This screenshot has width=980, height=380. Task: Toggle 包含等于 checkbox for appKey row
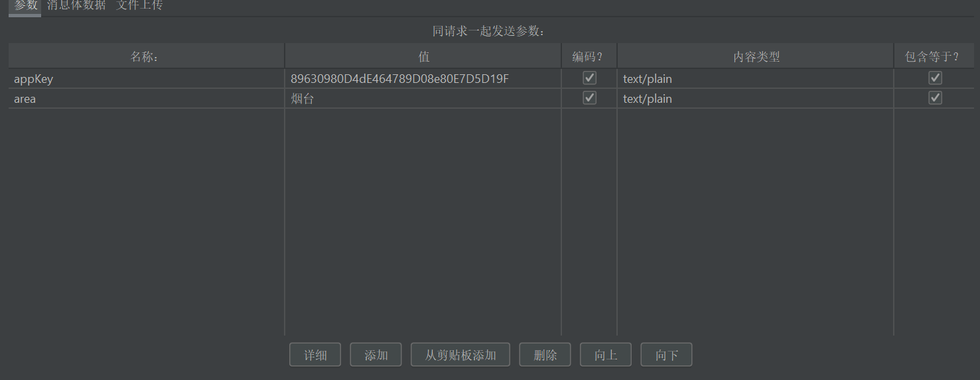[x=935, y=78]
